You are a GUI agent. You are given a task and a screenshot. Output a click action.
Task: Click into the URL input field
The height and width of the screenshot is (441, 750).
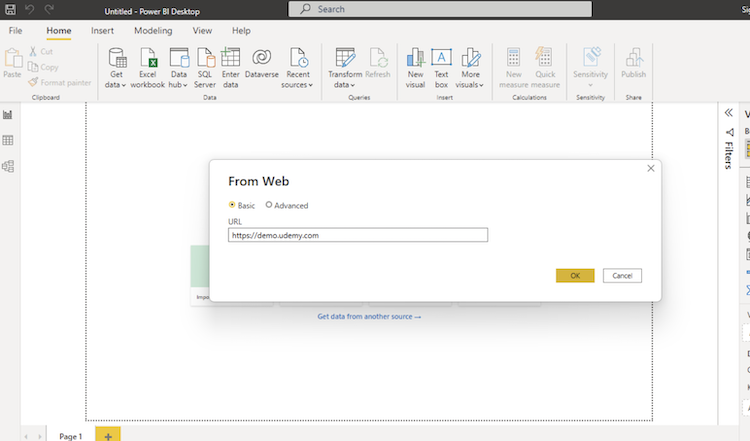(358, 235)
